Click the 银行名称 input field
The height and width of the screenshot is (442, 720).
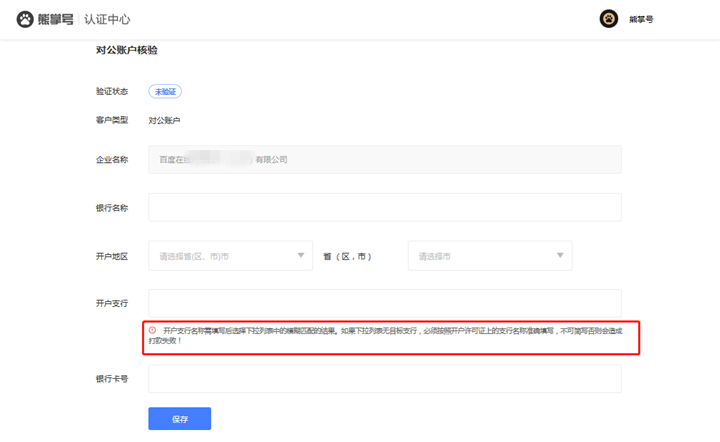[385, 207]
